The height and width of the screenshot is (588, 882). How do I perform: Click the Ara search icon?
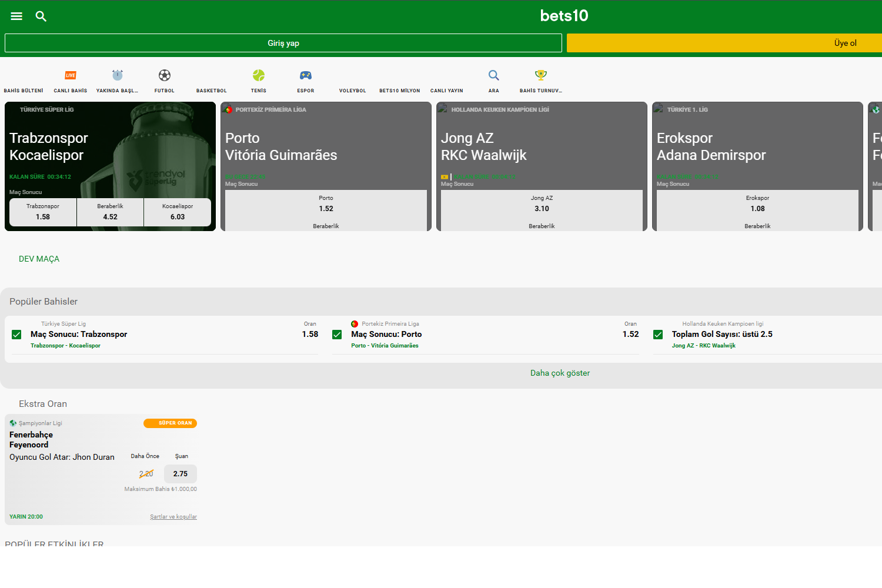pos(494,76)
